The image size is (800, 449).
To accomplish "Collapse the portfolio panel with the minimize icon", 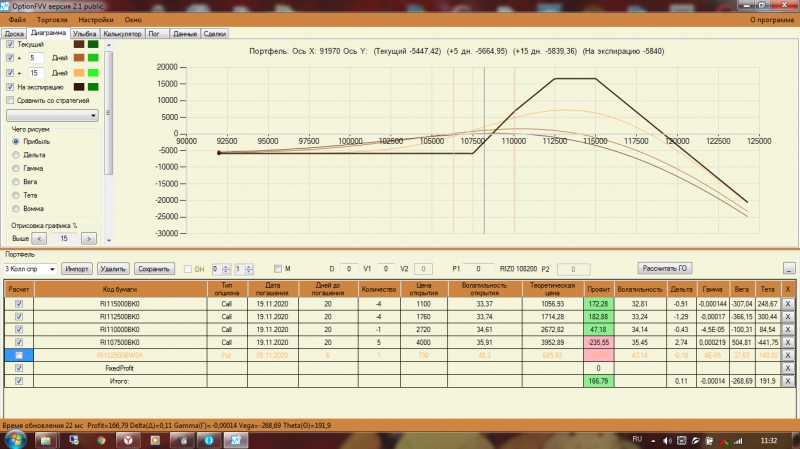I will click(789, 268).
